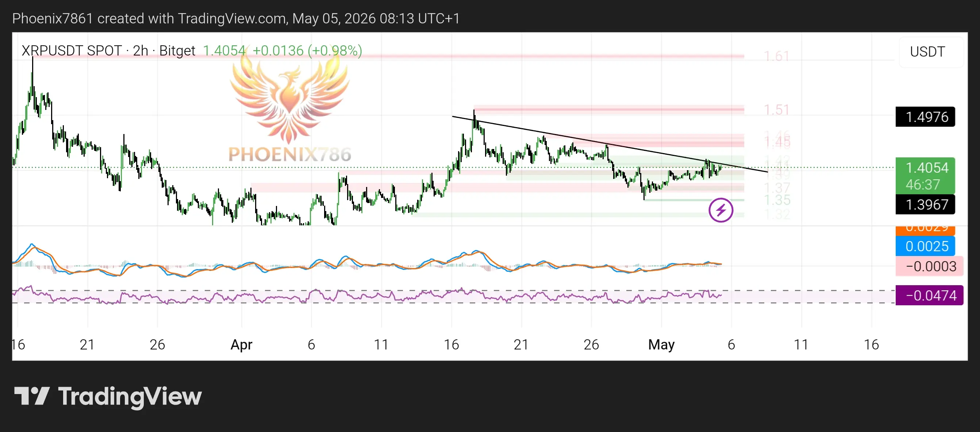Select the black descending trendline on the chart
The width and height of the screenshot is (980, 432).
610,144
